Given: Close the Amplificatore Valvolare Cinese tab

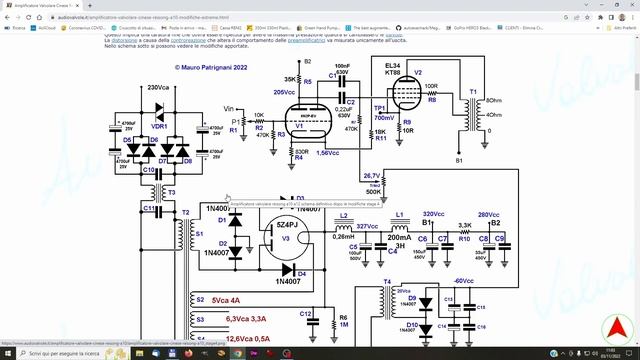Looking at the screenshot, I should pyautogui.click(x=77, y=6).
